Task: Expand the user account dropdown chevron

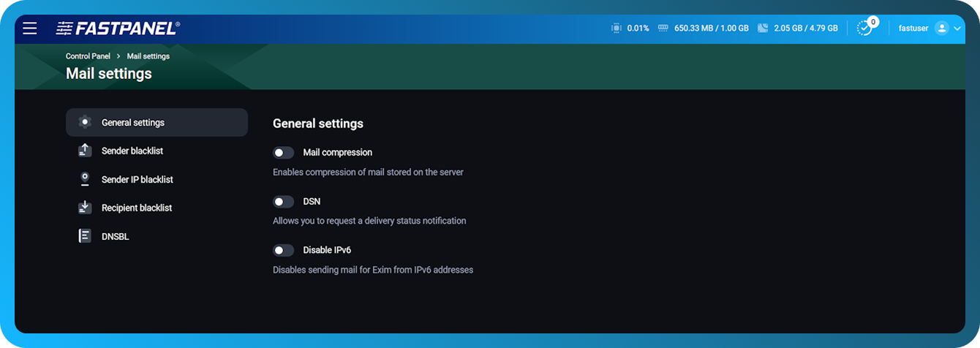Action: 957,29
